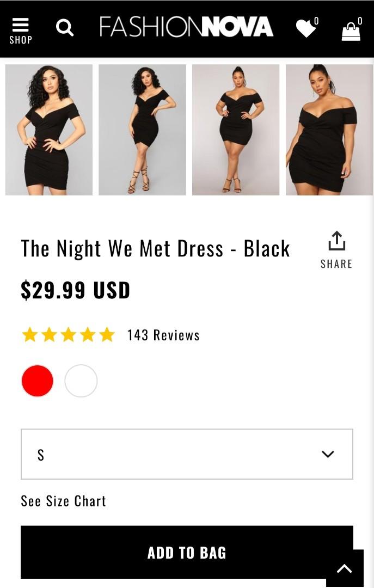The height and width of the screenshot is (588, 374).
Task: Click the product title text
Action: coord(155,248)
